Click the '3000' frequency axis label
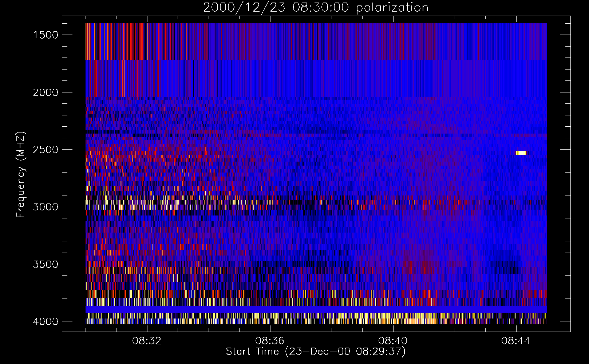Viewport: 589px width, 364px height. tap(46, 207)
